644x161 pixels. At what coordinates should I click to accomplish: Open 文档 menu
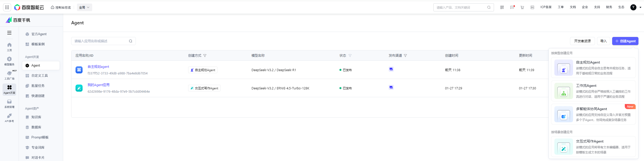coord(573,7)
